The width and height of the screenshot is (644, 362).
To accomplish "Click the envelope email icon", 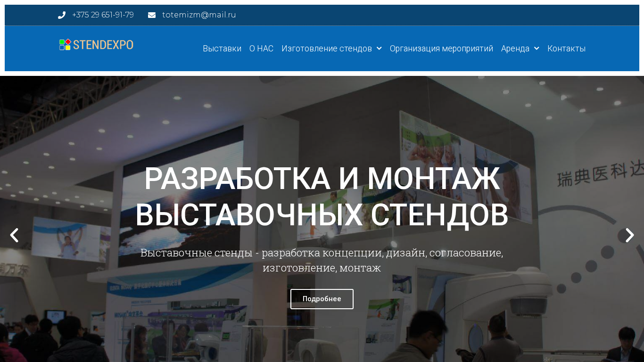I will [152, 15].
